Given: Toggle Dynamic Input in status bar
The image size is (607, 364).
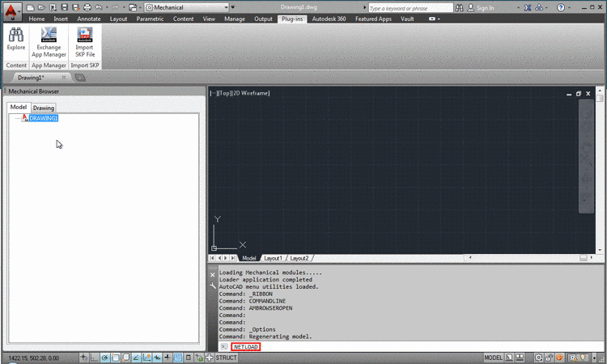Looking at the screenshot, I should pos(157,358).
